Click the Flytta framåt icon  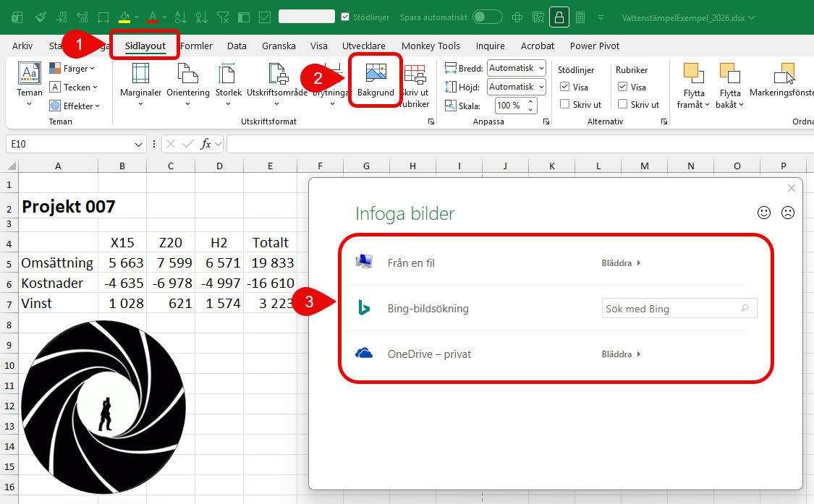click(x=694, y=75)
